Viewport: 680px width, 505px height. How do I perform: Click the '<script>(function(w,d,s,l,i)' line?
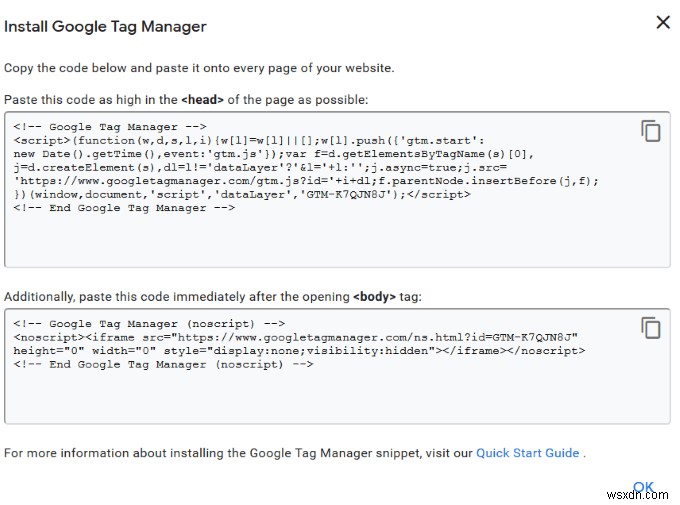point(248,141)
